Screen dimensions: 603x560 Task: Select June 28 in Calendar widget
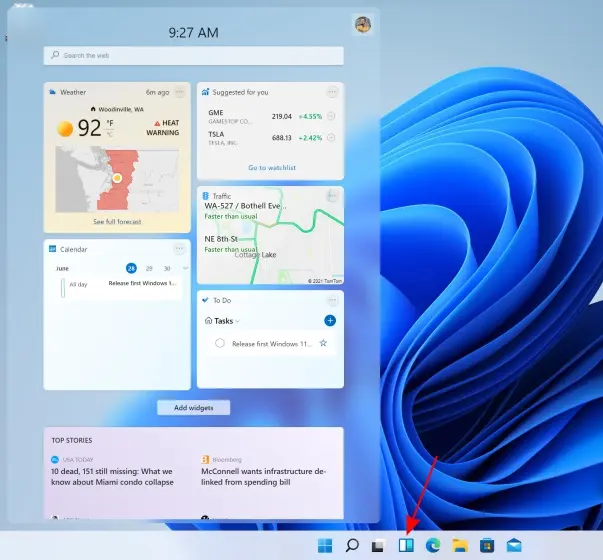131,268
